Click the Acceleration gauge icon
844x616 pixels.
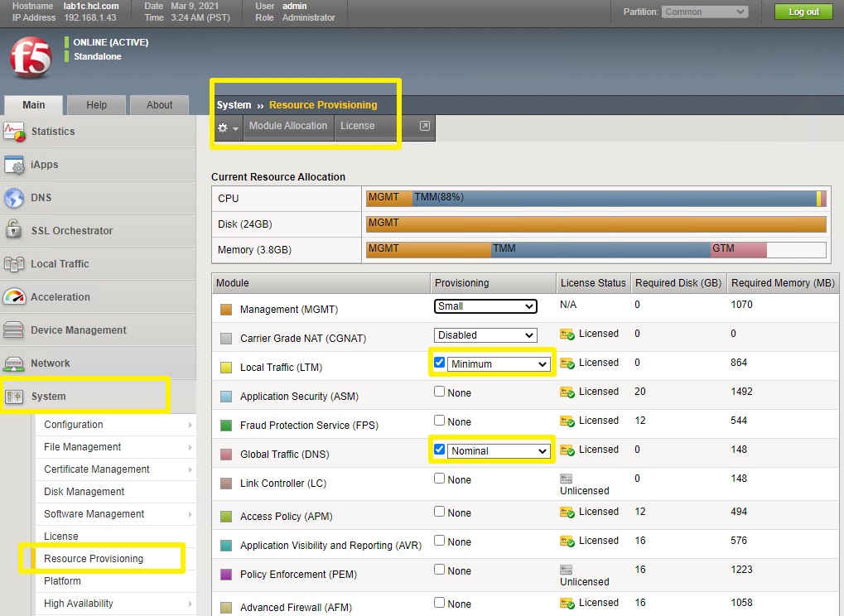pyautogui.click(x=14, y=297)
